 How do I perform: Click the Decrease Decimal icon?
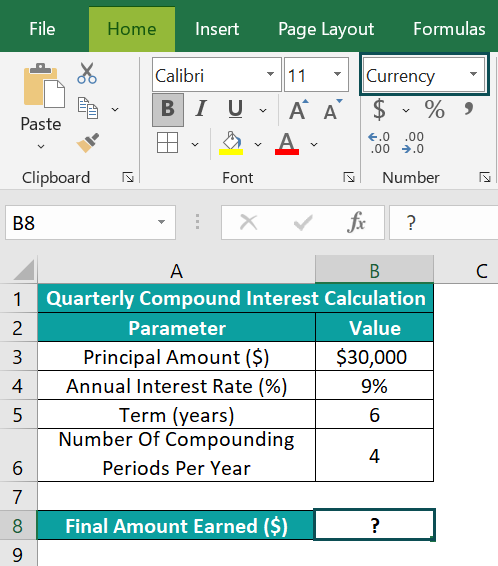click(x=413, y=143)
